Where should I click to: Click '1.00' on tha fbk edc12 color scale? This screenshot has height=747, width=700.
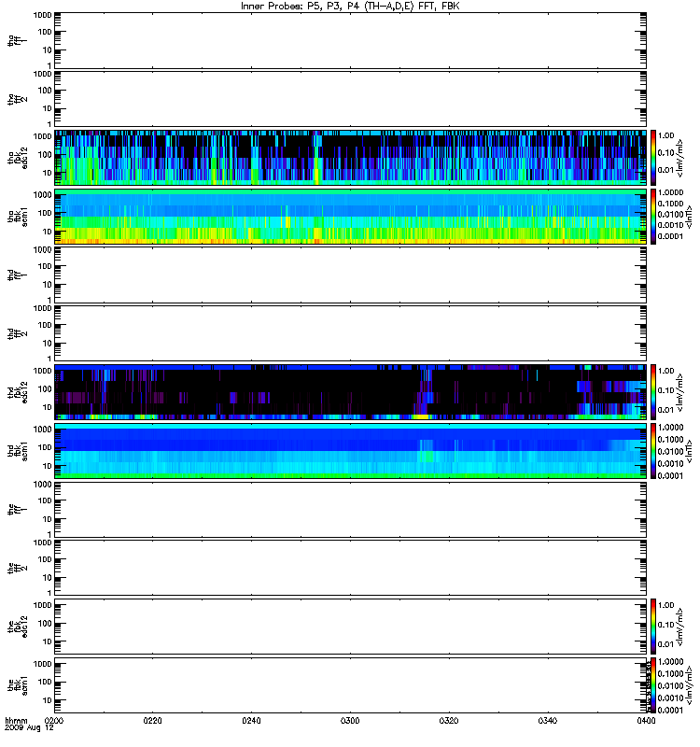[666, 136]
